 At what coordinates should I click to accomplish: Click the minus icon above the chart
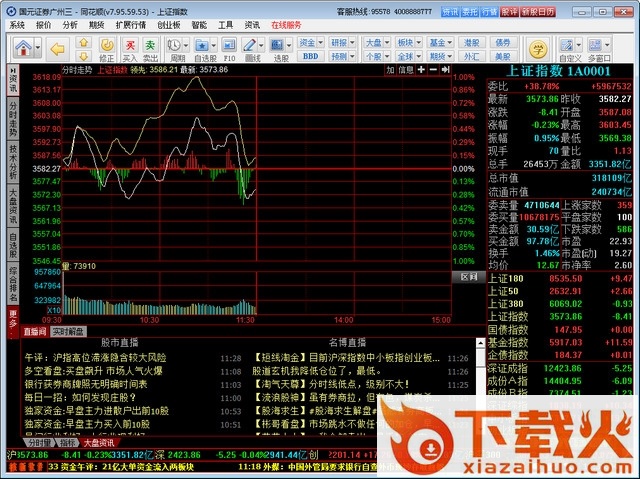point(433,70)
